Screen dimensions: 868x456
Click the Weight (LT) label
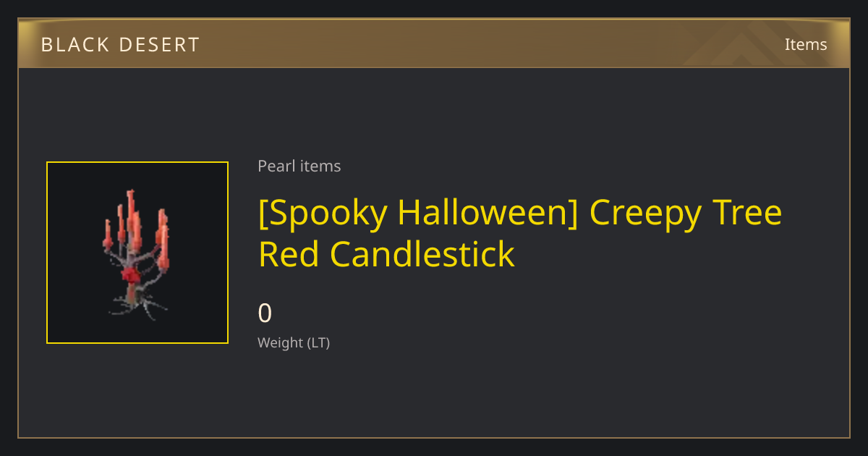coord(294,342)
